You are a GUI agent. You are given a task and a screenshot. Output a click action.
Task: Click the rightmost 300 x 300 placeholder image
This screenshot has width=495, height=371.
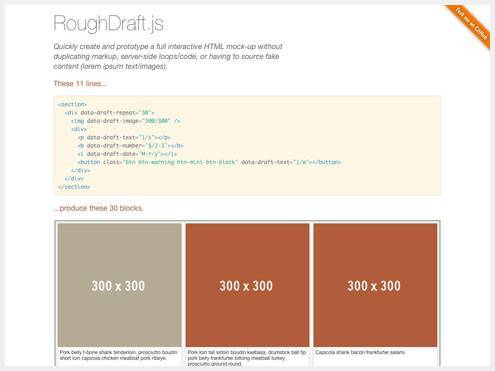coord(375,285)
